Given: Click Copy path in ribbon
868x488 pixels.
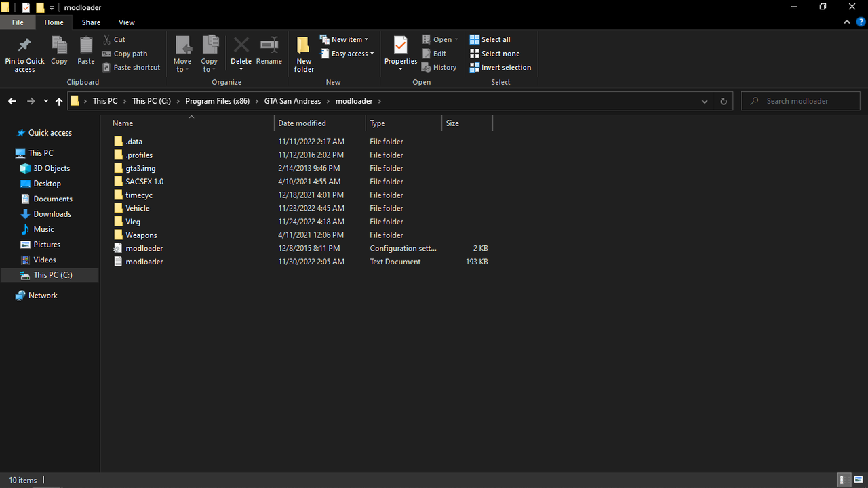Looking at the screenshot, I should [x=125, y=54].
